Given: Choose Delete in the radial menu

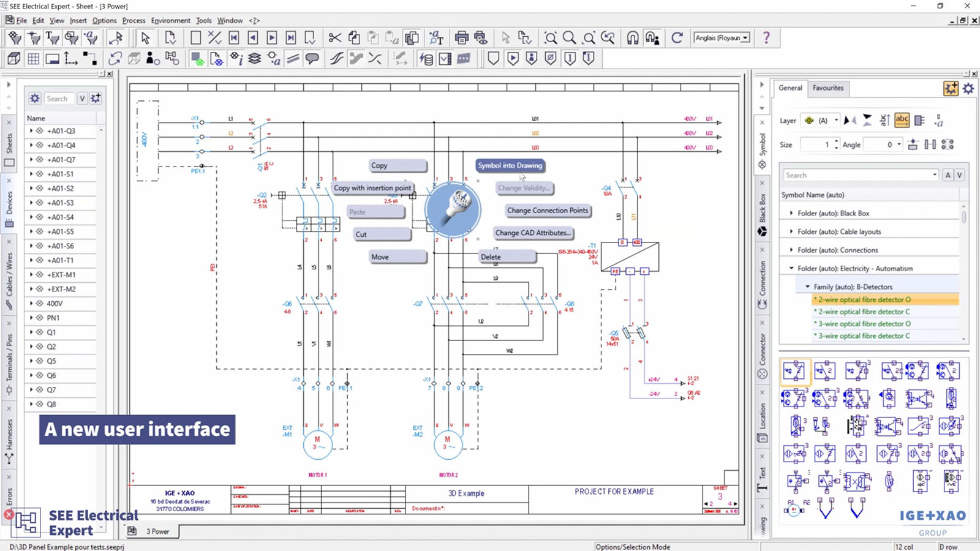Looking at the screenshot, I should (507, 257).
